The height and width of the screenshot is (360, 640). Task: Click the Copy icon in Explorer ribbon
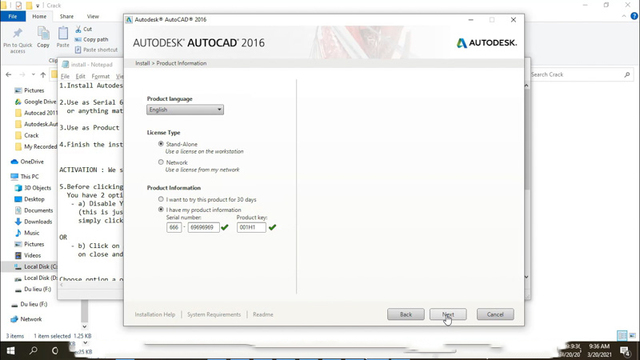[x=43, y=33]
